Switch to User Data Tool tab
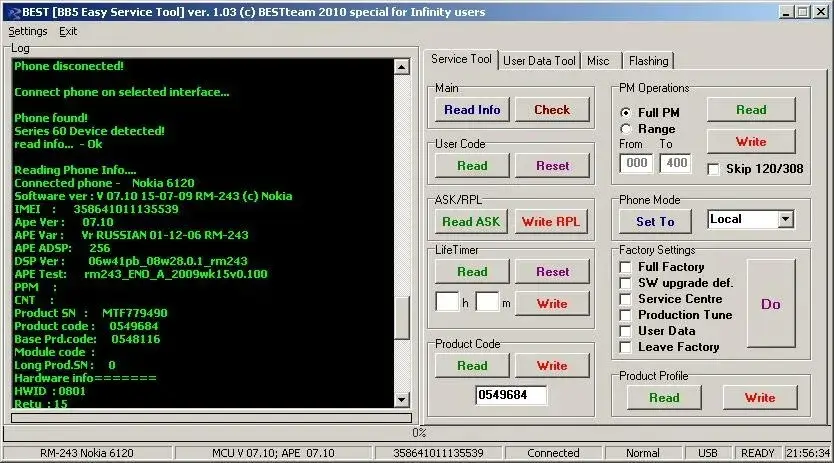 (x=539, y=61)
